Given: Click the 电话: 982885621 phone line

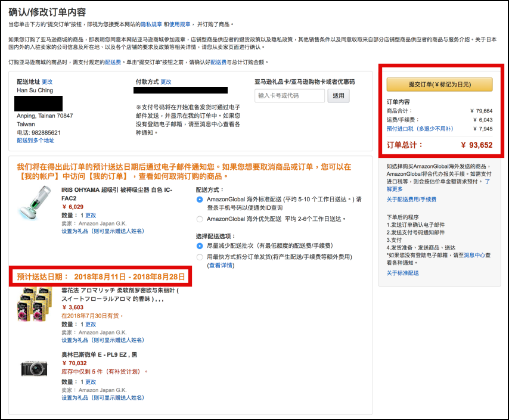Looking at the screenshot, I should [x=39, y=133].
